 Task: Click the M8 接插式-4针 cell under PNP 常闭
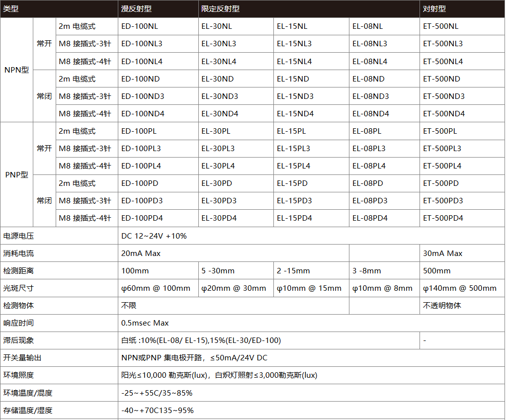point(85,218)
